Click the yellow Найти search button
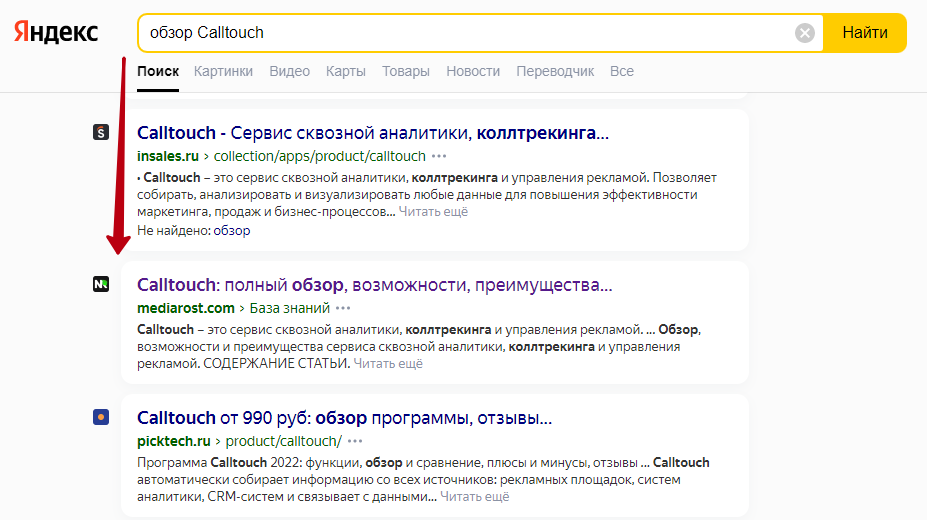The height and width of the screenshot is (520, 927). (x=865, y=33)
